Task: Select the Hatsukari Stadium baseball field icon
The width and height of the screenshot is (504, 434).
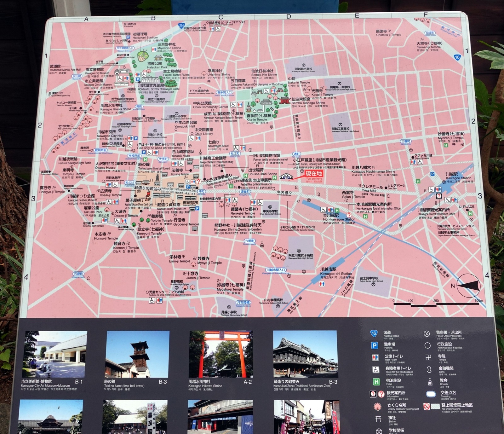Action: [143, 55]
